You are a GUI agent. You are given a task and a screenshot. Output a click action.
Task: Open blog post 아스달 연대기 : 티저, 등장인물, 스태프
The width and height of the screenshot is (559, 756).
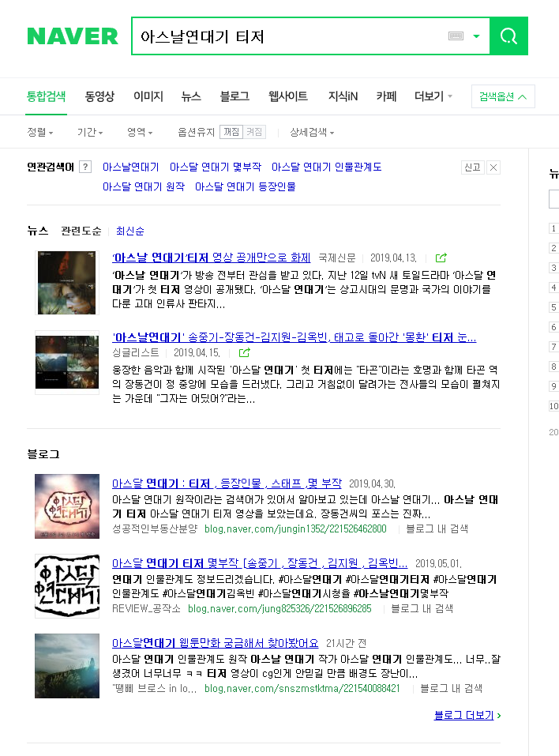pyautogui.click(x=227, y=483)
